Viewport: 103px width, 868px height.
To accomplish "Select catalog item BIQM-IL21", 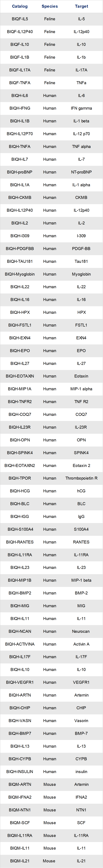I will (x=20, y=861).
